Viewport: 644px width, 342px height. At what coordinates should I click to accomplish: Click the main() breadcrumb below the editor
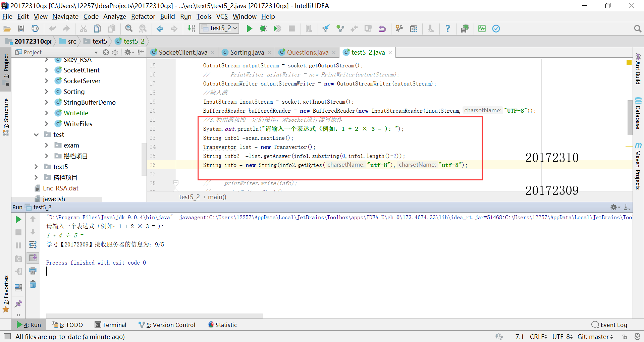217,197
